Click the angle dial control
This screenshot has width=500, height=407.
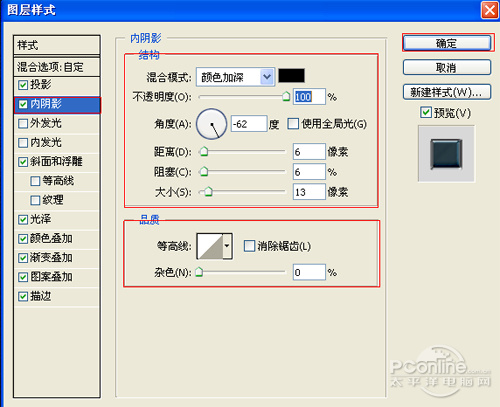click(211, 124)
